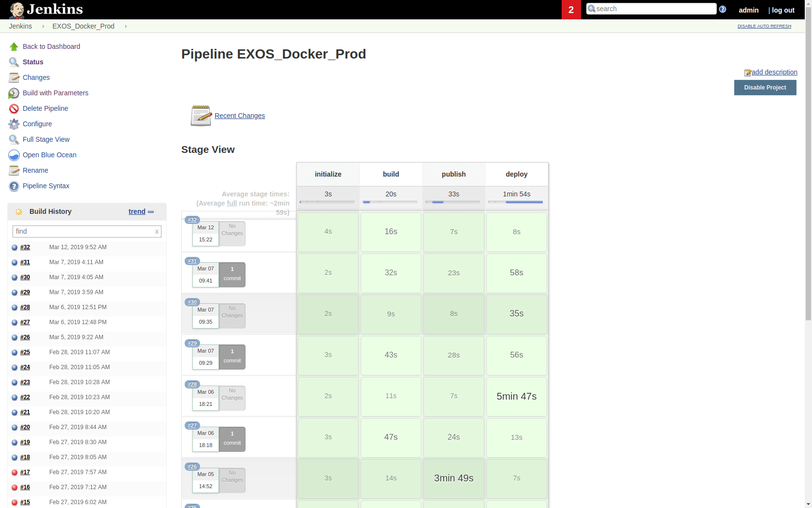
Task: Click the Build with Parameters clock icon
Action: coord(14,93)
